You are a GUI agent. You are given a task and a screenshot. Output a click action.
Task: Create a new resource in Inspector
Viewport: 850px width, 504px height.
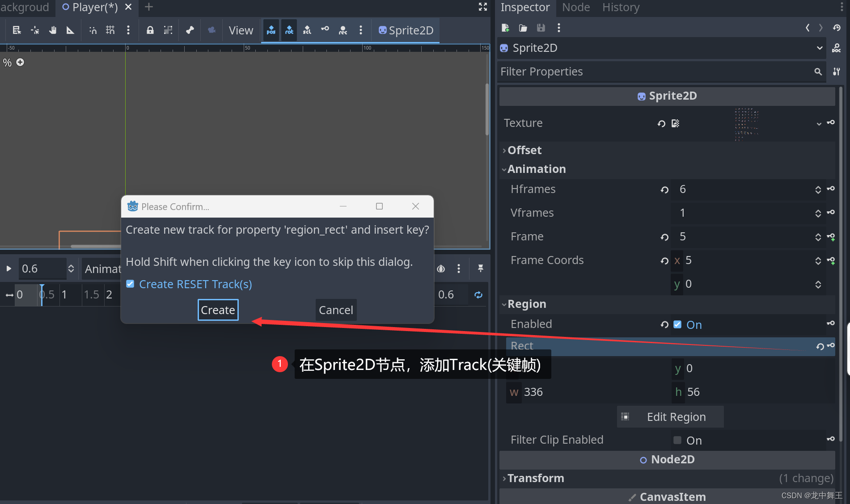tap(505, 28)
